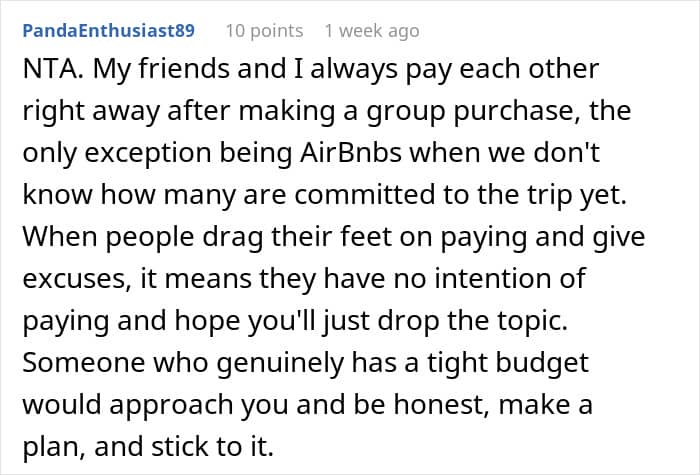Click the '10 points' score label

(x=264, y=31)
